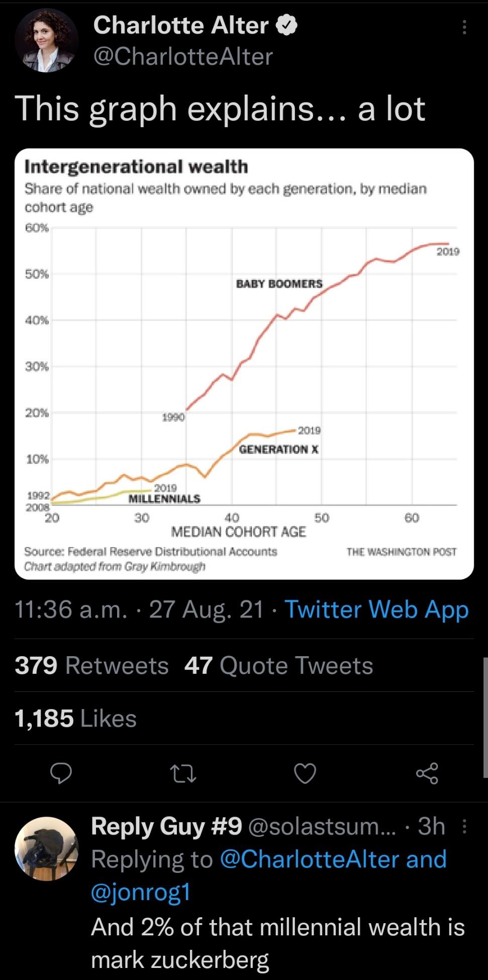Tap the Twitter Web App link
This screenshot has width=488, height=980.
click(x=377, y=610)
